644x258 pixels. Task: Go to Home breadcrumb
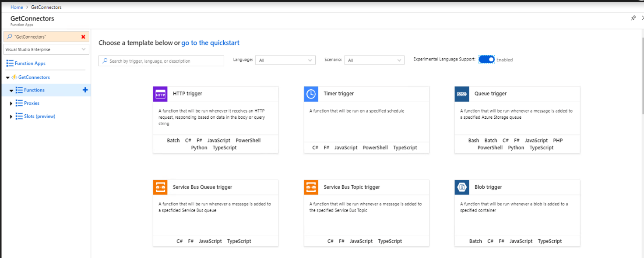coord(17,7)
